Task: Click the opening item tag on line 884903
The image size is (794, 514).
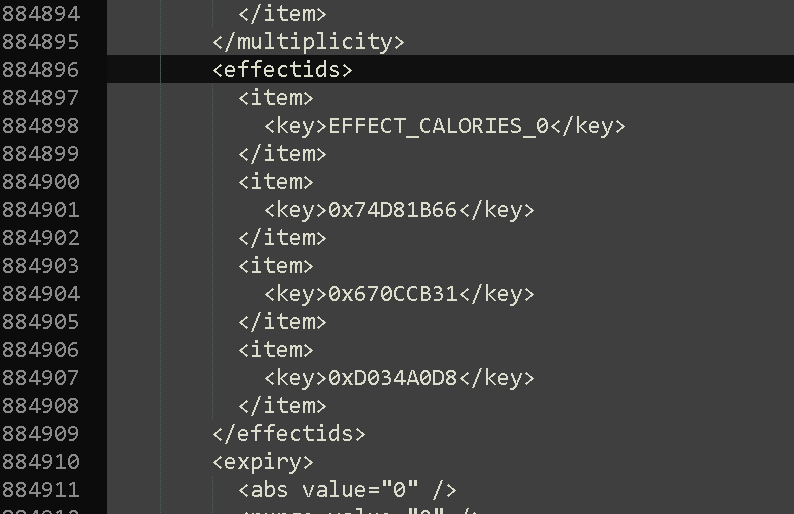Action: click(x=276, y=266)
